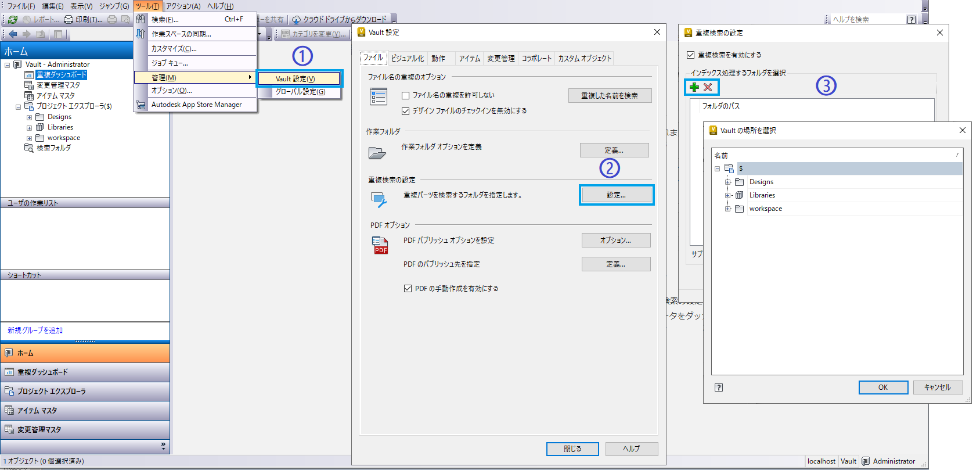Click the back arrow navigation icon
980x470 pixels.
(13, 34)
